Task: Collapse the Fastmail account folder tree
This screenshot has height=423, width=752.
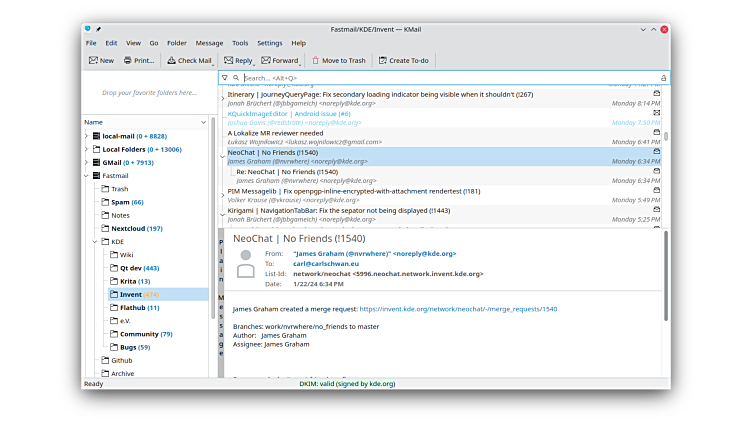Action: 86,175
